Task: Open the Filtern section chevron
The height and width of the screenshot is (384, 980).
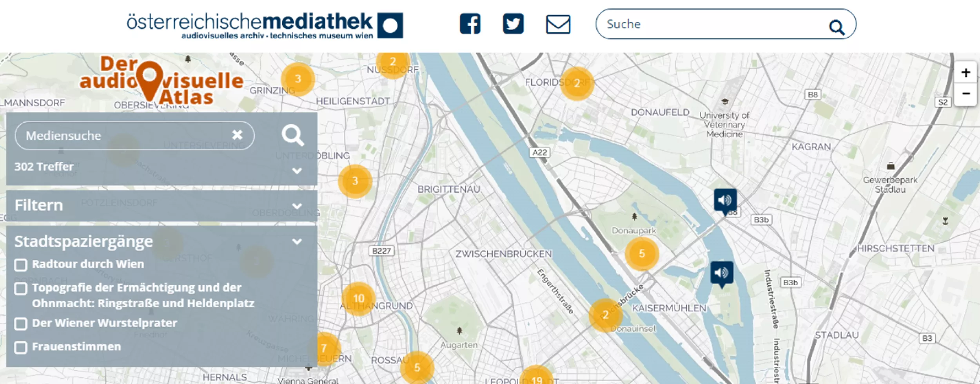Action: click(x=297, y=205)
